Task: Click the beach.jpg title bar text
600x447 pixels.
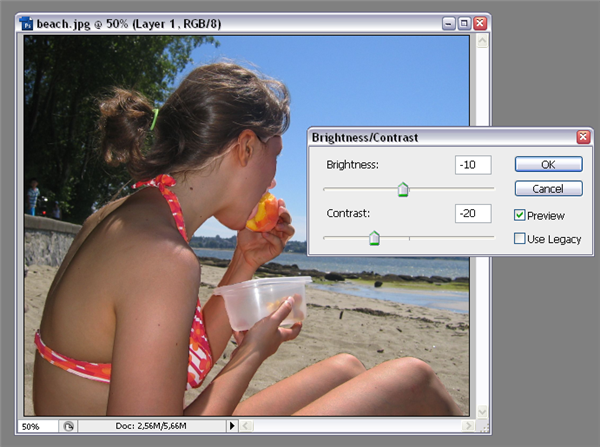Action: pyautogui.click(x=129, y=24)
